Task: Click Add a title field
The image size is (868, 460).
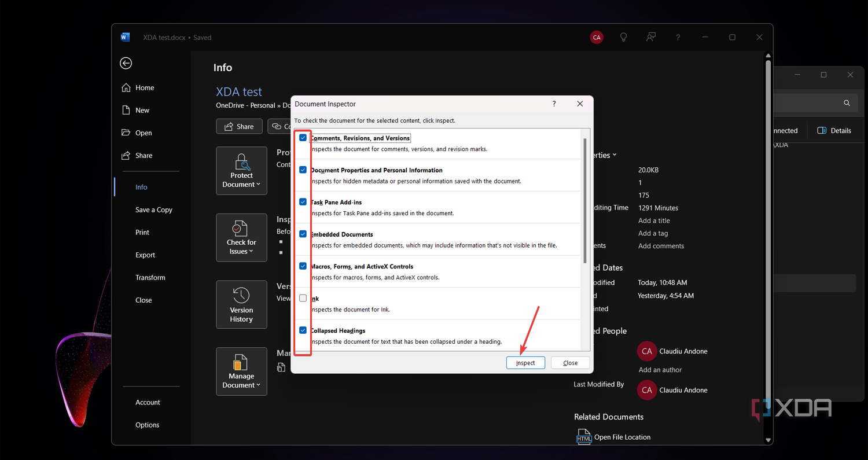Action: point(654,220)
